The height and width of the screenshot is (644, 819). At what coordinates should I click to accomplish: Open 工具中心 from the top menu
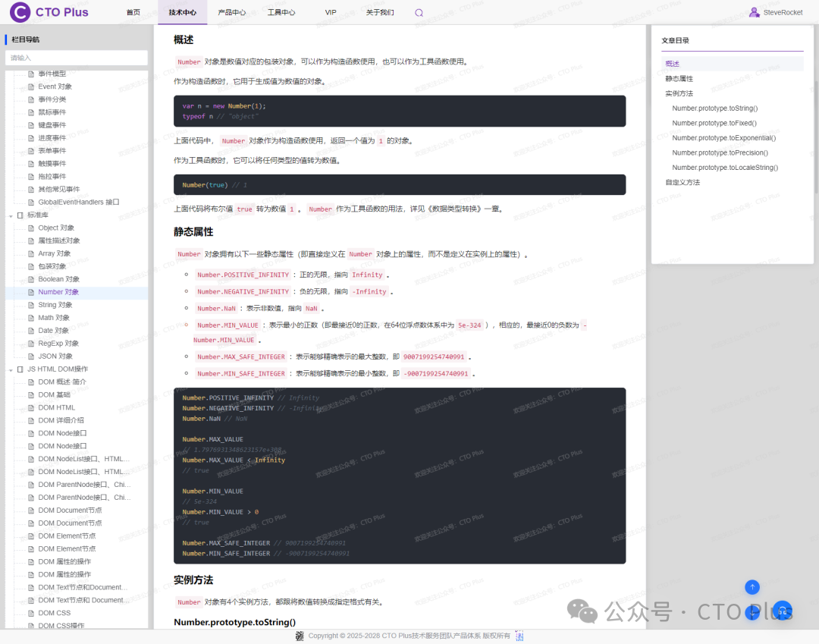click(281, 13)
